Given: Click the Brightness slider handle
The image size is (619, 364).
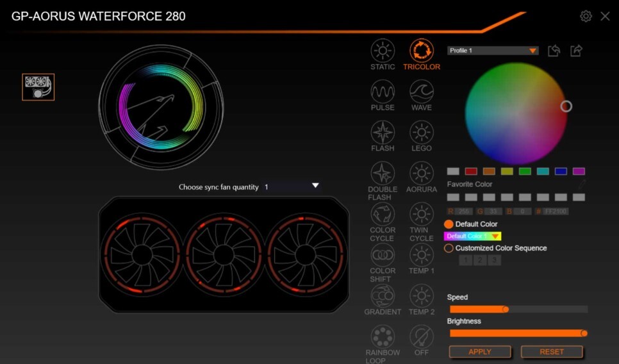Looking at the screenshot, I should 584,334.
